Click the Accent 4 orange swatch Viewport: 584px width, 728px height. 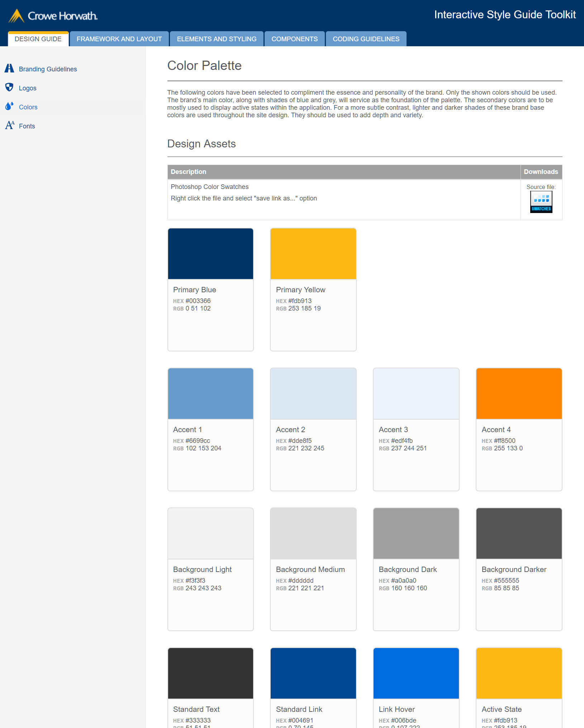(x=518, y=393)
